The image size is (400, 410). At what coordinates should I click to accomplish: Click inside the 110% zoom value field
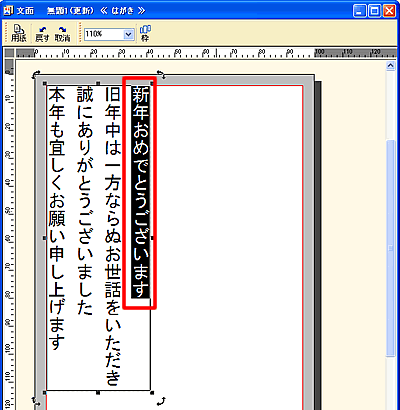104,34
